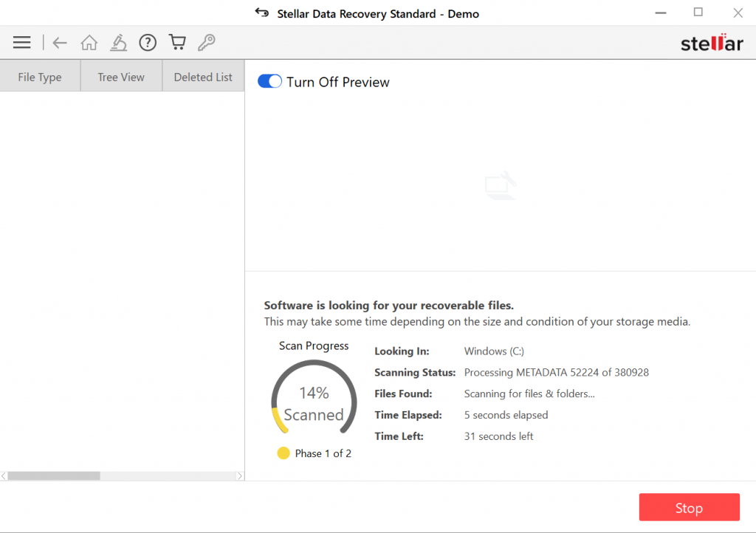The height and width of the screenshot is (533, 756).
Task: Expand the File Type category pane
Action: pyautogui.click(x=40, y=76)
